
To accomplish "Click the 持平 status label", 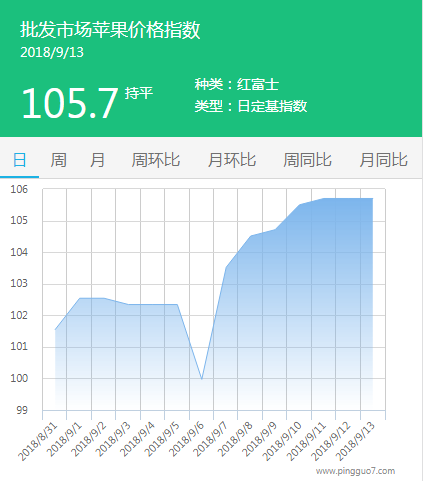I will 139,93.
